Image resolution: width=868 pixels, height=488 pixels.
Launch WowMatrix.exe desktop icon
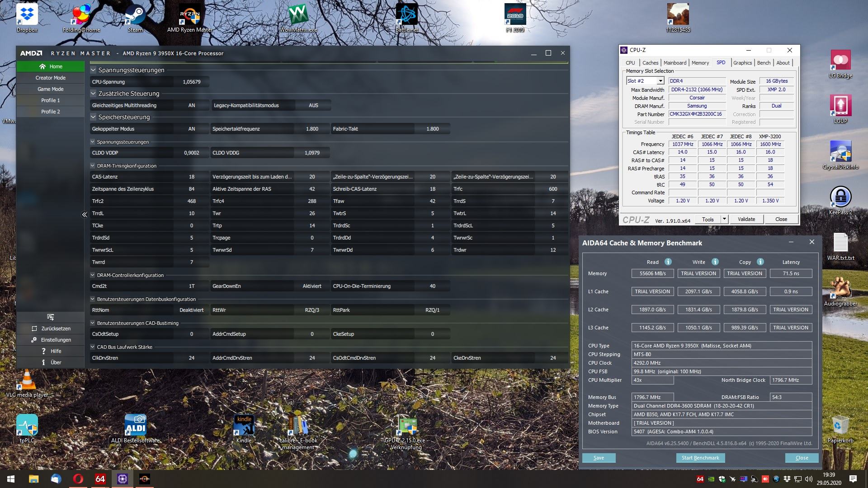point(298,18)
